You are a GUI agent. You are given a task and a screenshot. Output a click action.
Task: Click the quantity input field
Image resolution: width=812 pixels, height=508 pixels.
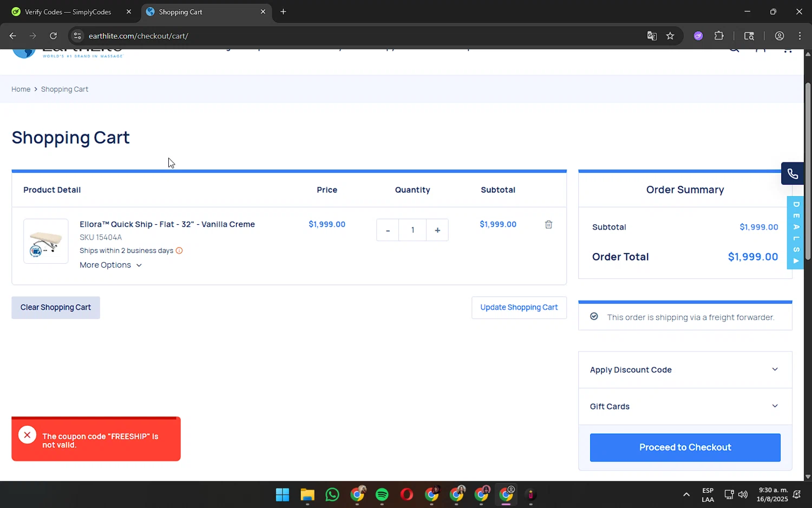pyautogui.click(x=412, y=230)
